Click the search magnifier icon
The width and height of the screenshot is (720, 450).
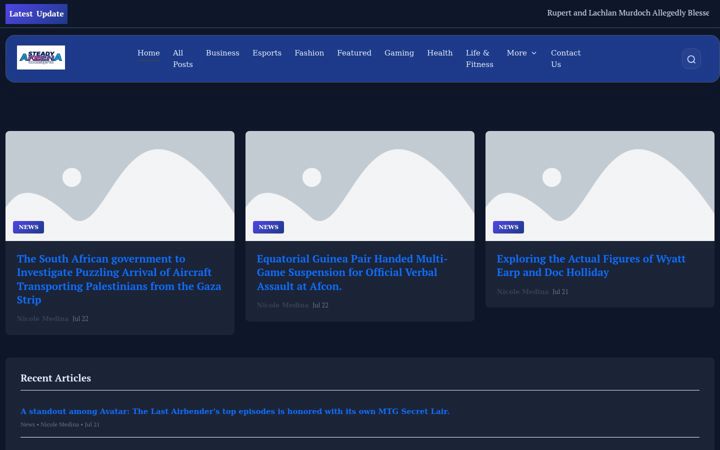coord(691,59)
